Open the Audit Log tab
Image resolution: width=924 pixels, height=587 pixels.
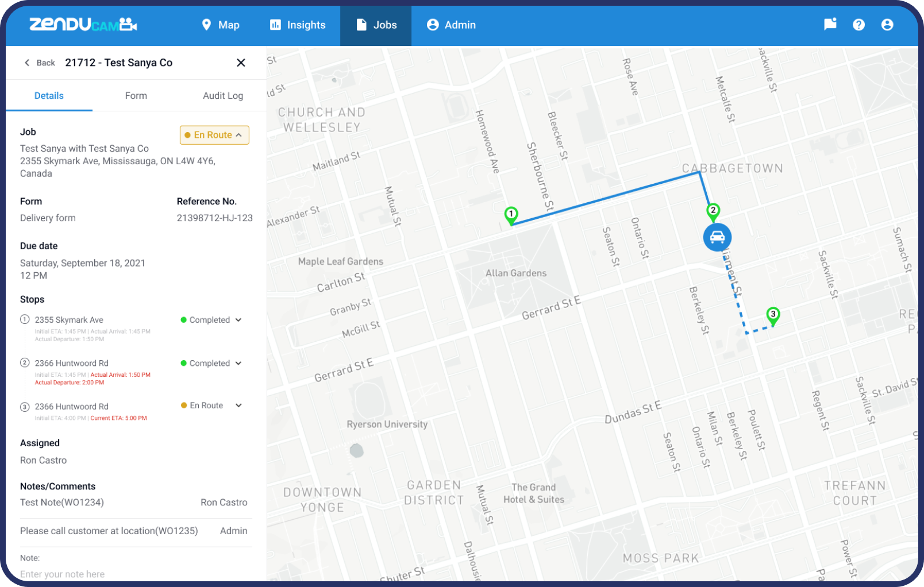click(x=222, y=95)
